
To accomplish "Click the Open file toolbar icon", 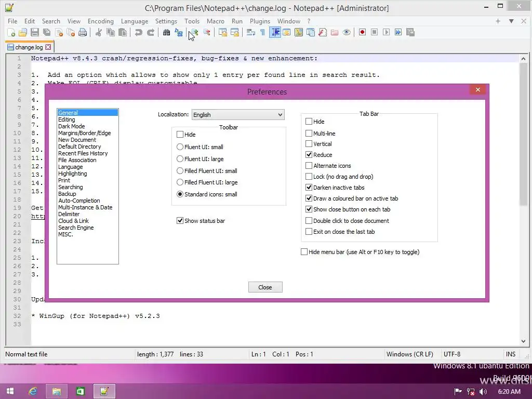I will [x=23, y=32].
